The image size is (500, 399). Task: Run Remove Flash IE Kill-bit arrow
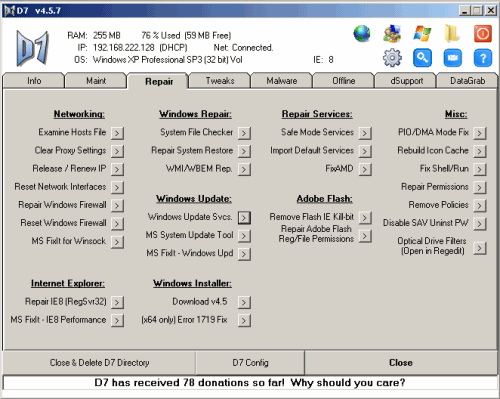tap(365, 218)
